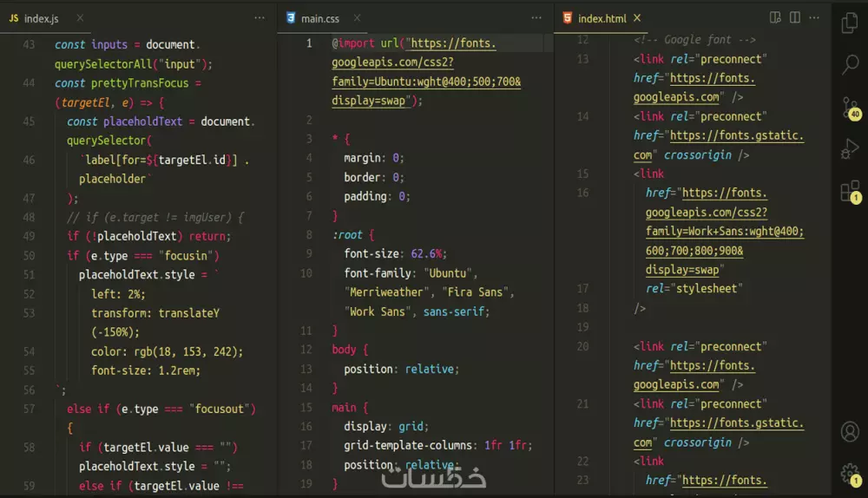This screenshot has width=868, height=498.
Task: Click 'left: 2%;' line in index.js
Action: [118, 294]
